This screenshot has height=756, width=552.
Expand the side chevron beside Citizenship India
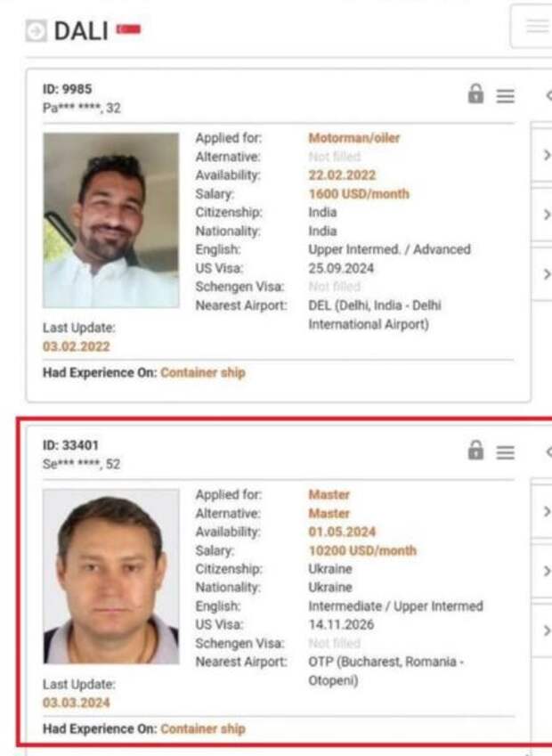click(x=547, y=215)
